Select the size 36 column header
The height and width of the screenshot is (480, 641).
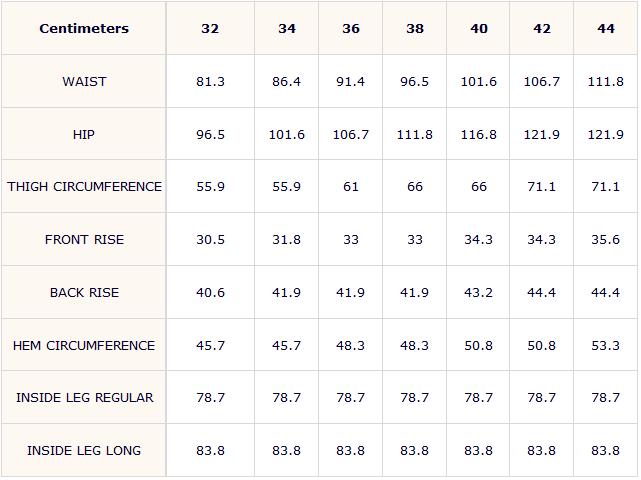(x=351, y=28)
